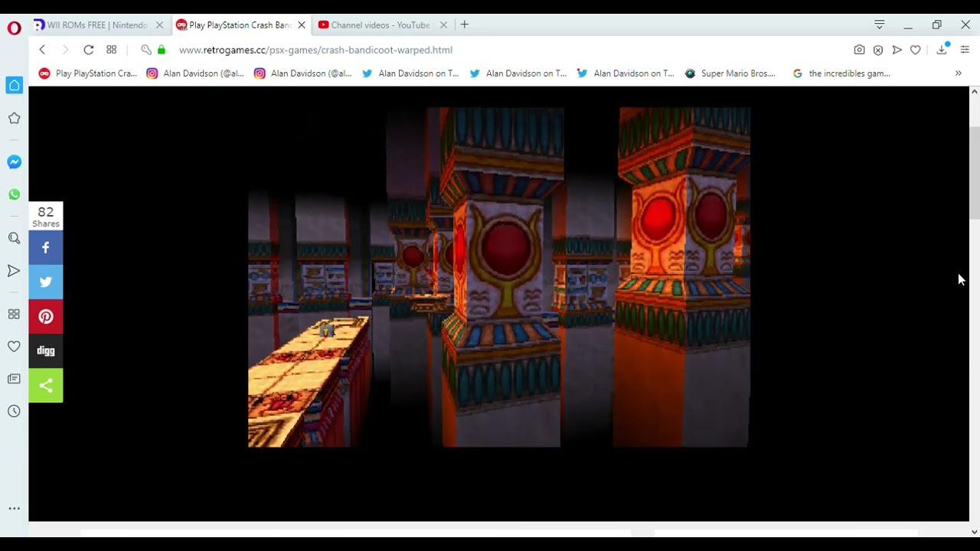Open History clock in the sidebar
The width and height of the screenshot is (980, 551).
14,411
